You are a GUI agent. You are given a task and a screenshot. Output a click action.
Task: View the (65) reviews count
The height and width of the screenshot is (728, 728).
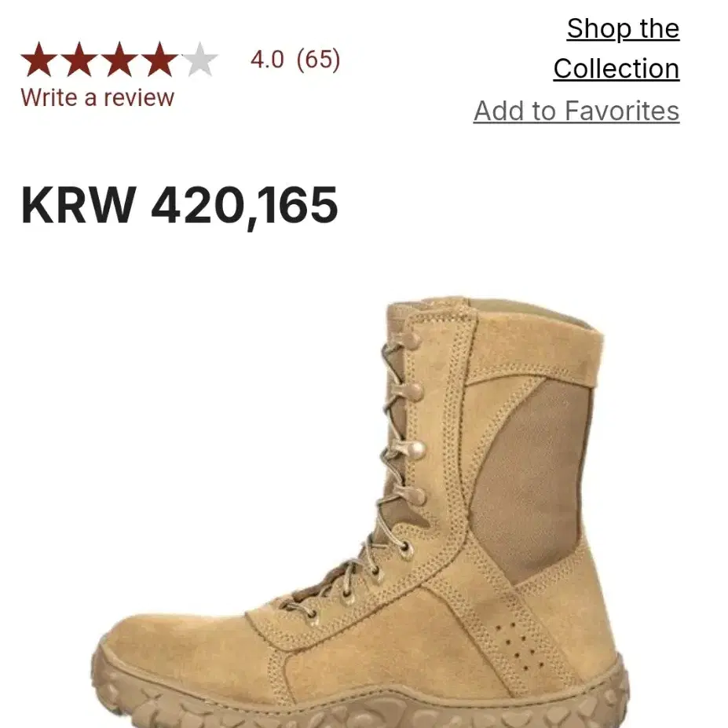coord(319,60)
